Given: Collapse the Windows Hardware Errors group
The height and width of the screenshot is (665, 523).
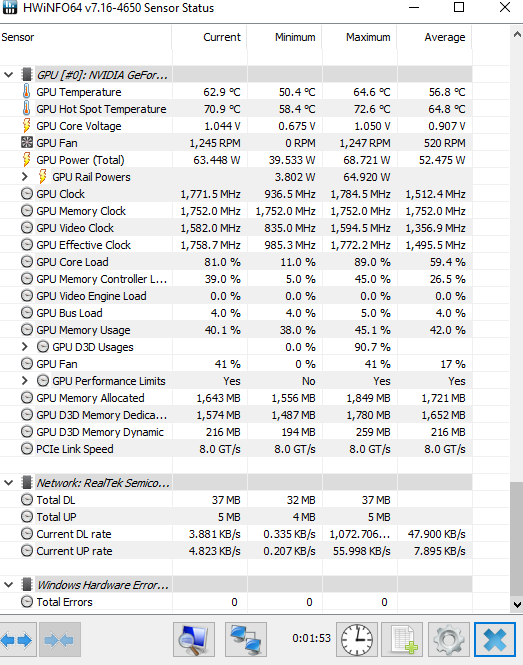Looking at the screenshot, I should [x=8, y=585].
